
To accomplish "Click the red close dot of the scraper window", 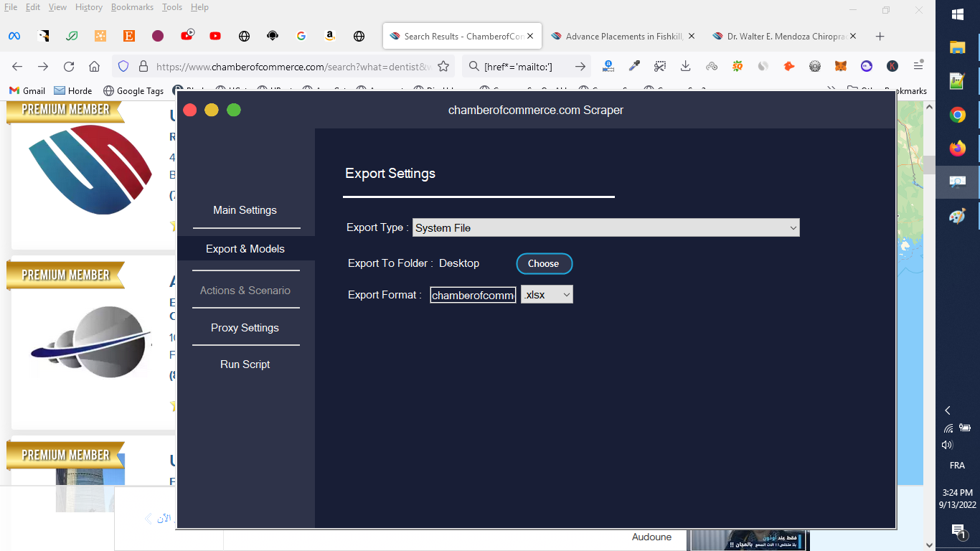I will [x=190, y=110].
